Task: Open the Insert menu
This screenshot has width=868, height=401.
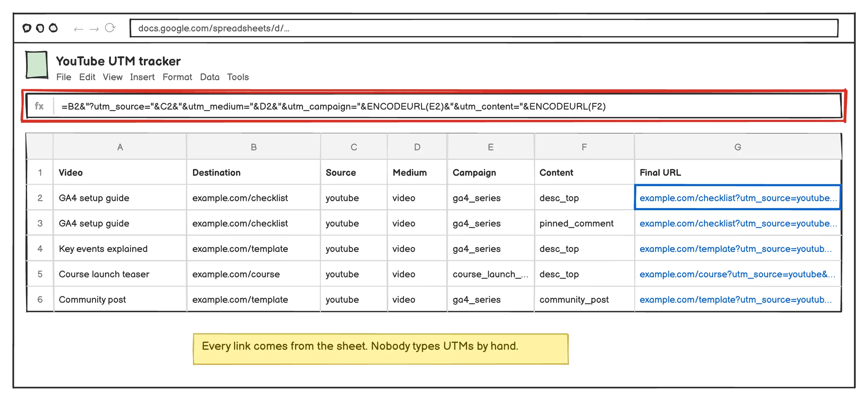Action: tap(142, 77)
